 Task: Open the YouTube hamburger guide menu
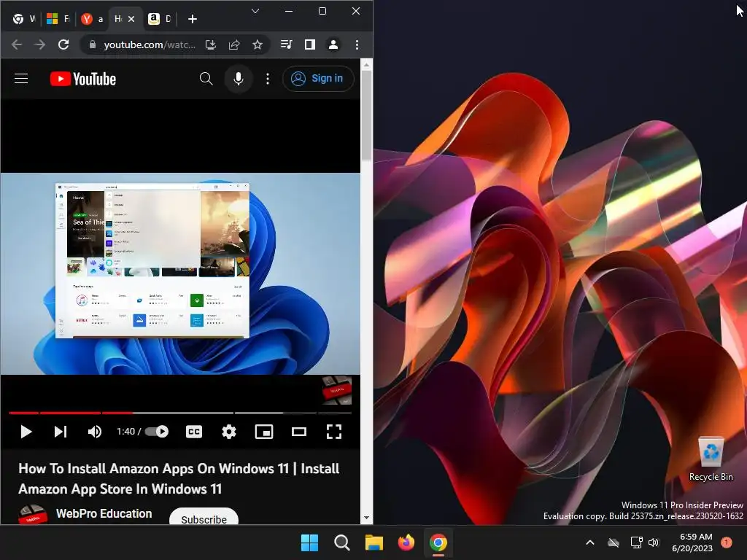click(x=21, y=79)
